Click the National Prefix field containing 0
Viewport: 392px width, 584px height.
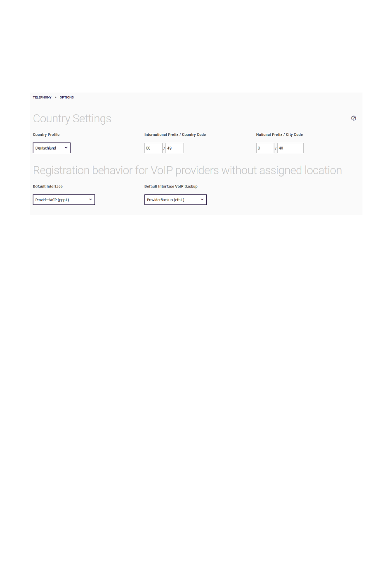pyautogui.click(x=265, y=148)
